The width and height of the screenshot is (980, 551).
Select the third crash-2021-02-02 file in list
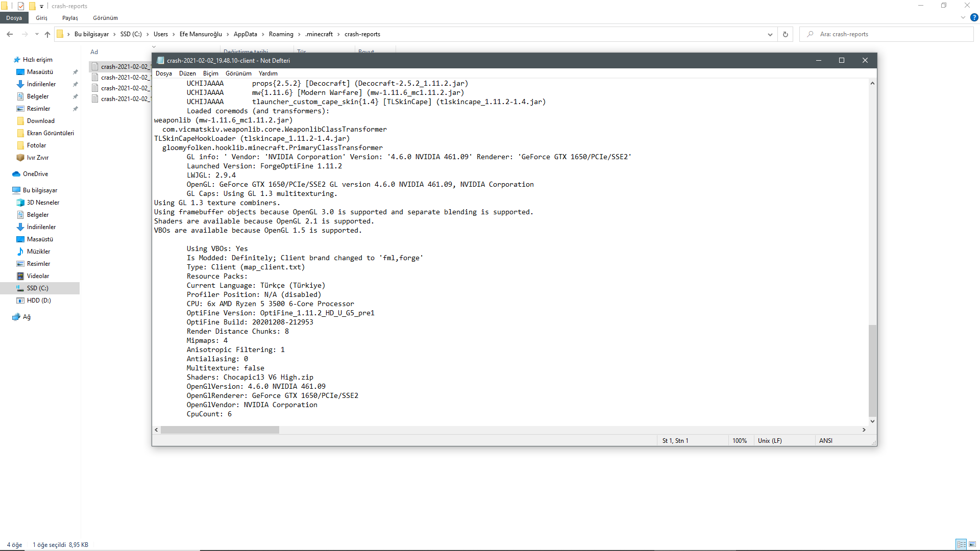click(120, 88)
